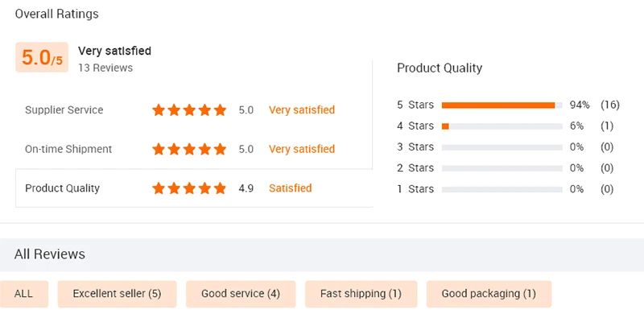
Task: Click the 1 Stars rating bar
Action: pos(502,189)
